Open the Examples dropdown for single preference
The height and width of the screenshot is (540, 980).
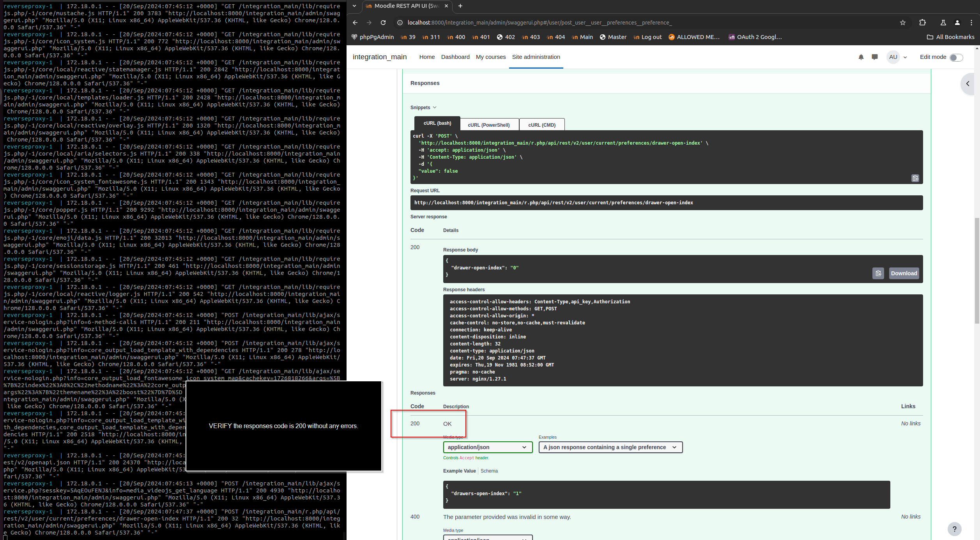[x=610, y=447]
